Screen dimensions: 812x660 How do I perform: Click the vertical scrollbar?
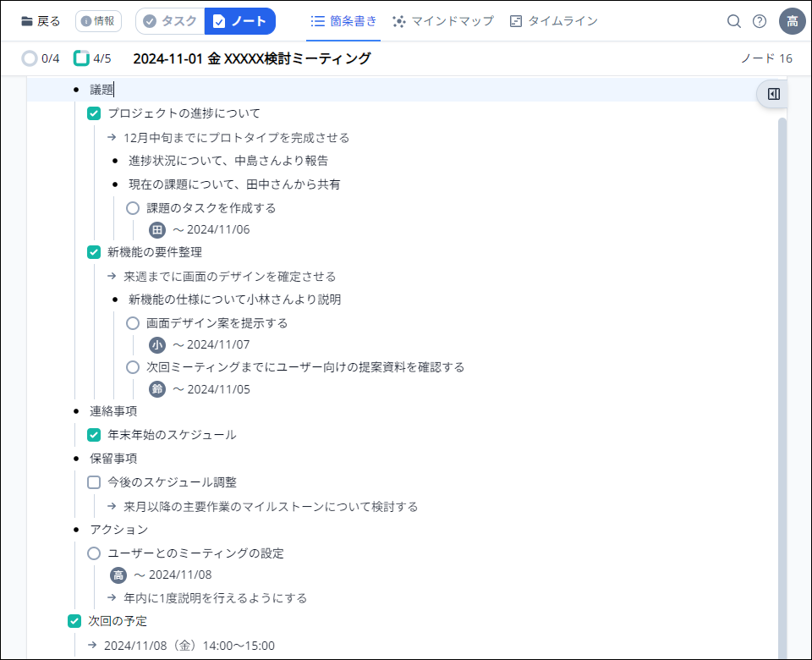(782, 388)
